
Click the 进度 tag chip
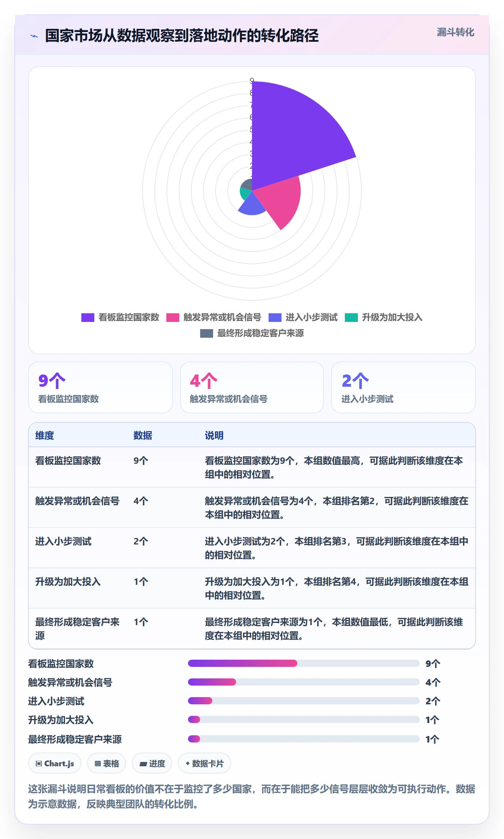pyautogui.click(x=152, y=763)
